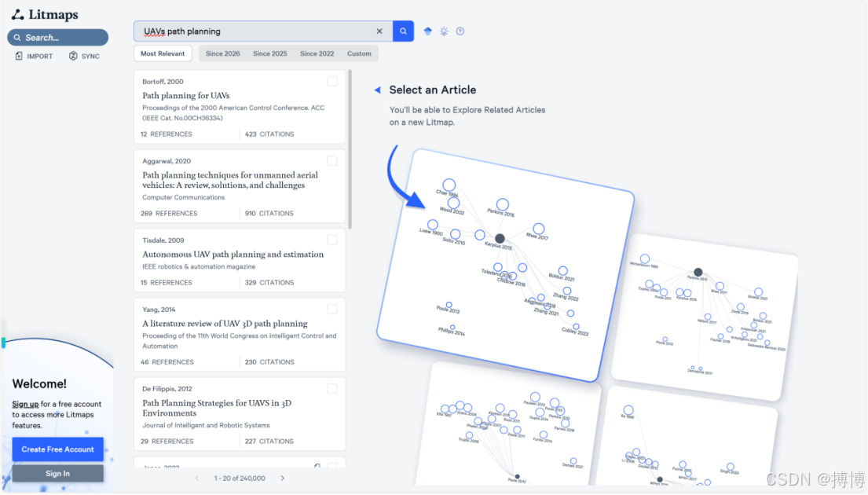
Task: Select the Since 2022 filter tab
Action: [317, 53]
